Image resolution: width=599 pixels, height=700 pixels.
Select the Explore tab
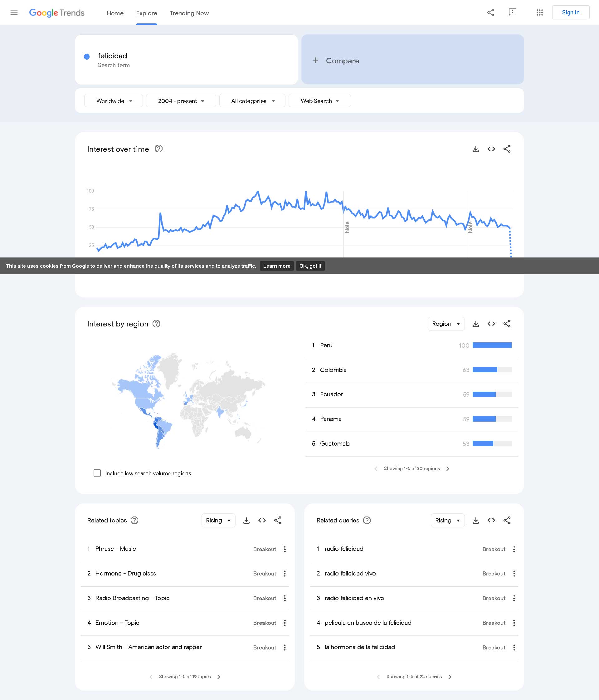pos(147,13)
